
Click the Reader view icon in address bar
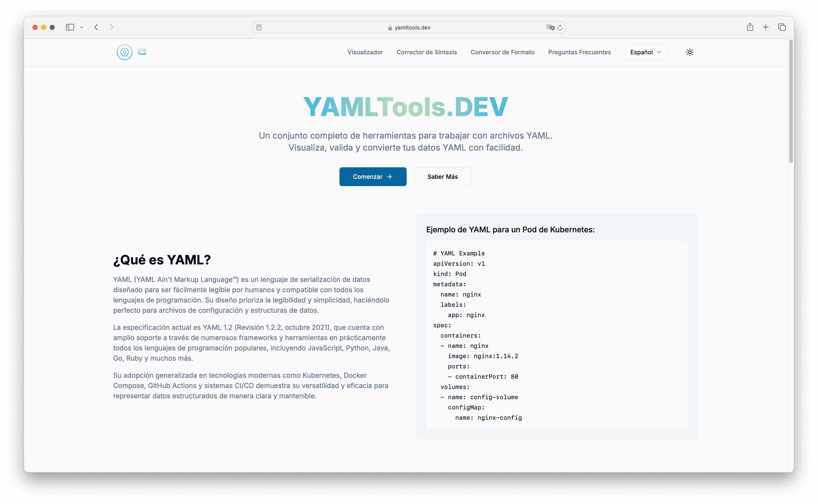tap(259, 28)
